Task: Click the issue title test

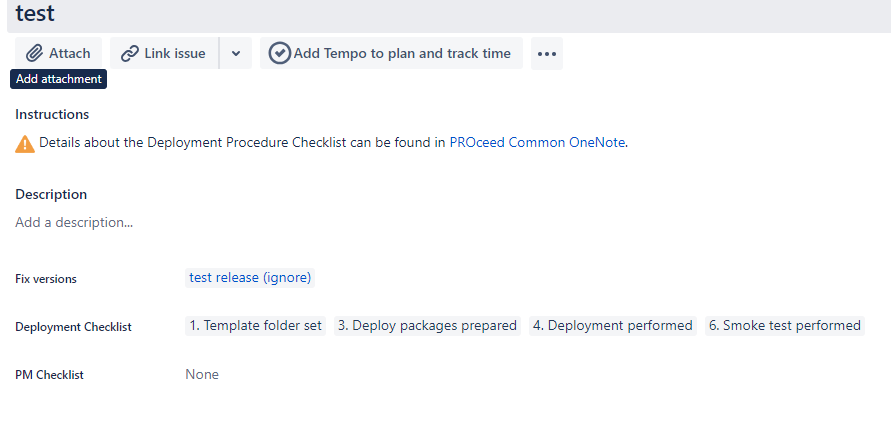Action: 35,14
